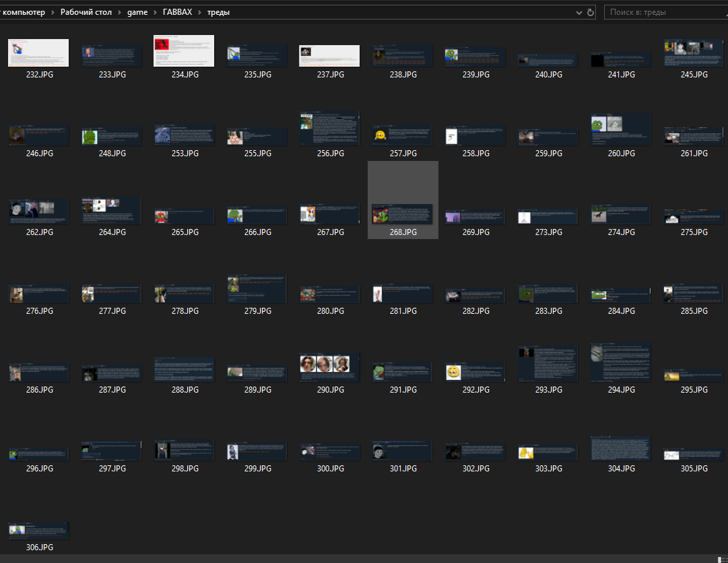728x563 pixels.
Task: Select the 292.JPG smiley thumbnail
Action: tap(475, 371)
